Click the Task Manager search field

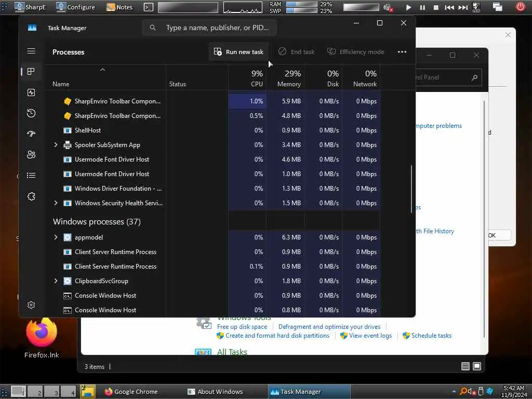point(209,28)
